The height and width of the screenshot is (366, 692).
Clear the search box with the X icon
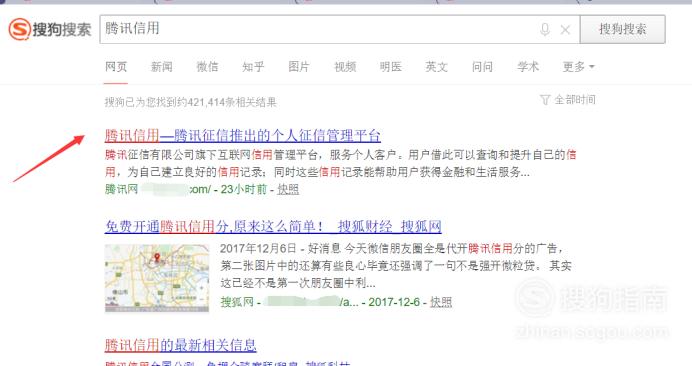[x=565, y=30]
